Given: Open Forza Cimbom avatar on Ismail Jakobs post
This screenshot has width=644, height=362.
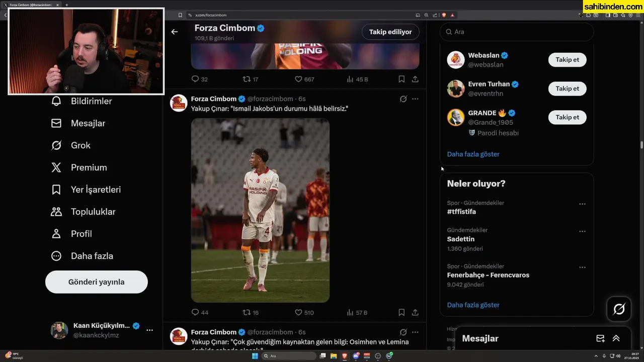Looking at the screenshot, I should click(179, 103).
